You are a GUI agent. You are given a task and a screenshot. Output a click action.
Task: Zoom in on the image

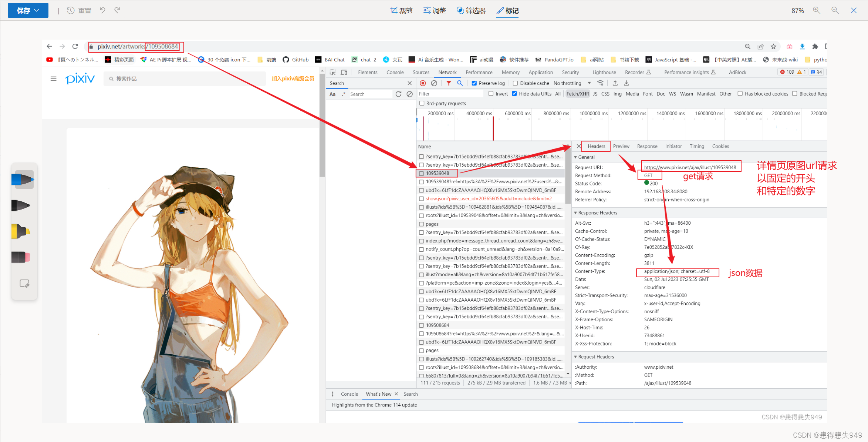[x=817, y=10]
